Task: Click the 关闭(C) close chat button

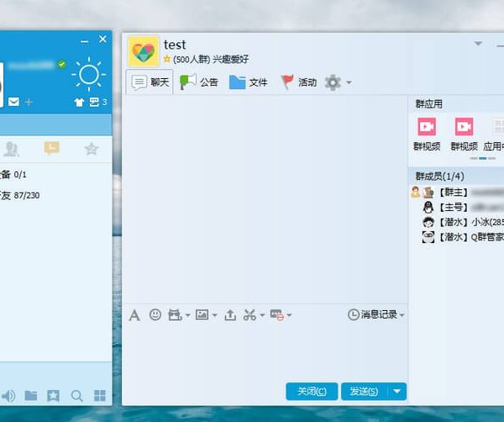Action: (x=312, y=392)
